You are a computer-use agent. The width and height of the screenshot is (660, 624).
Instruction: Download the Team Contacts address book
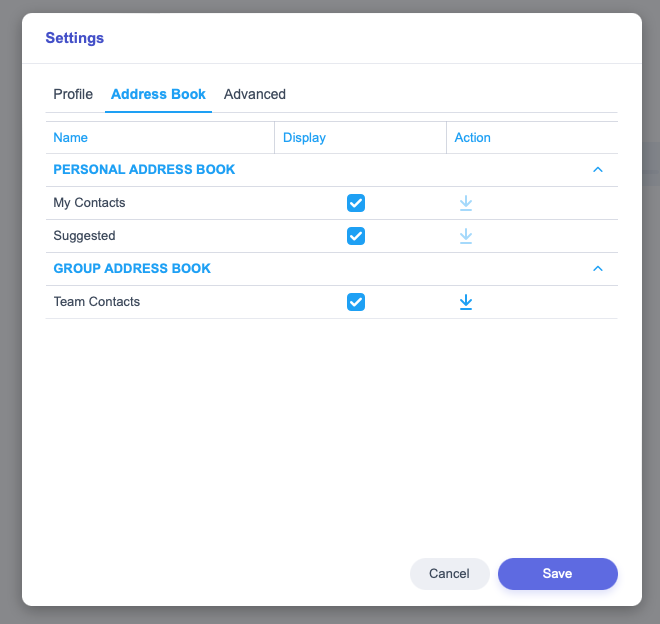click(466, 302)
